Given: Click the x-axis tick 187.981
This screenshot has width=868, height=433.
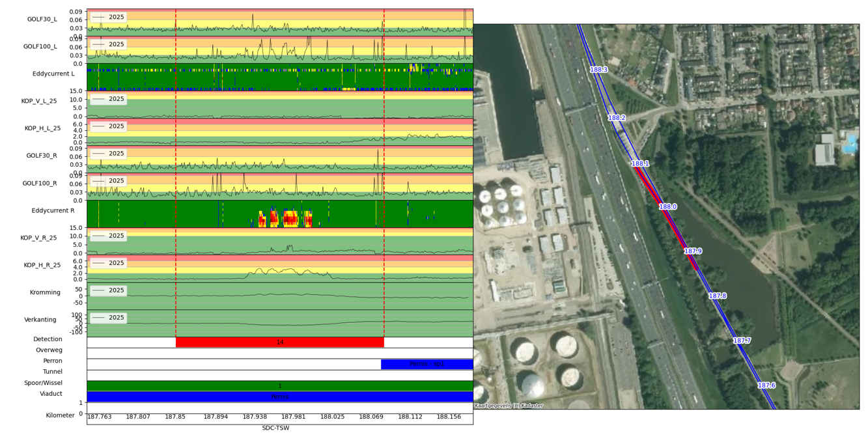Looking at the screenshot, I should coord(293,417).
